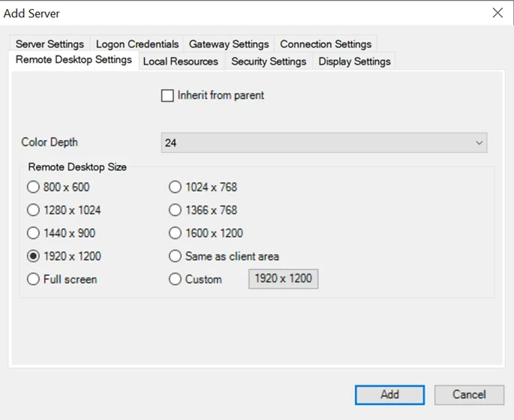Close the Add Server window
This screenshot has width=514, height=420.
(x=497, y=13)
